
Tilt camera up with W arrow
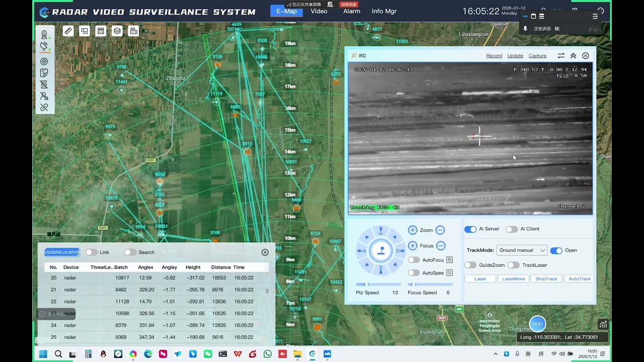coord(381,231)
